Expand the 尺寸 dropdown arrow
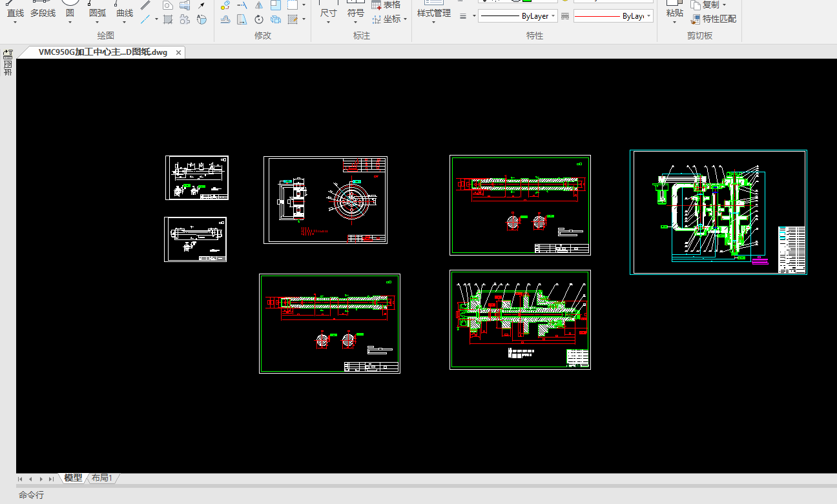 click(329, 23)
